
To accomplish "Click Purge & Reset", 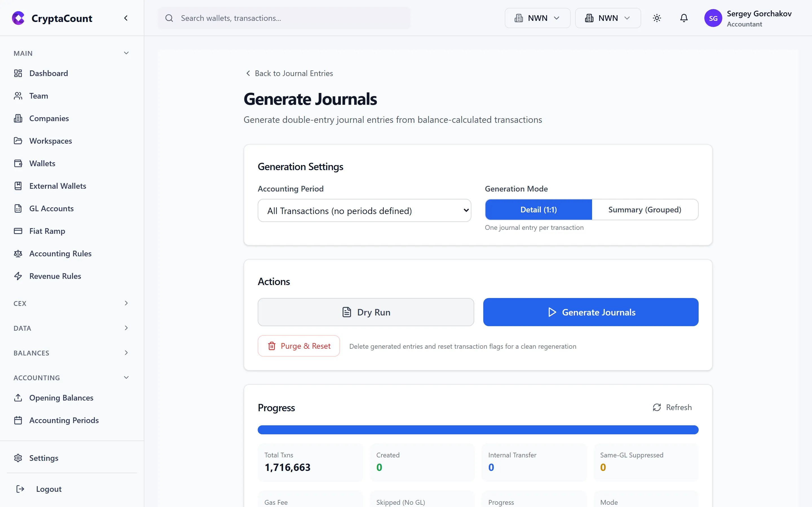I will coord(299,346).
